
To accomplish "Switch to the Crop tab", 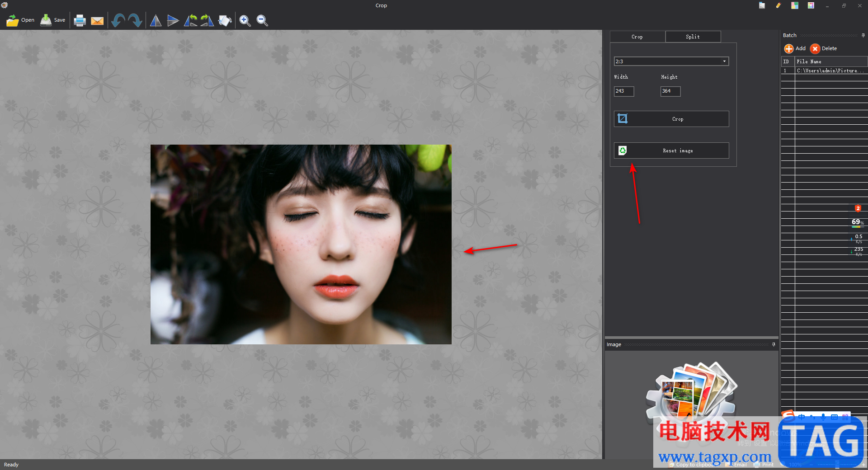I will pos(637,37).
